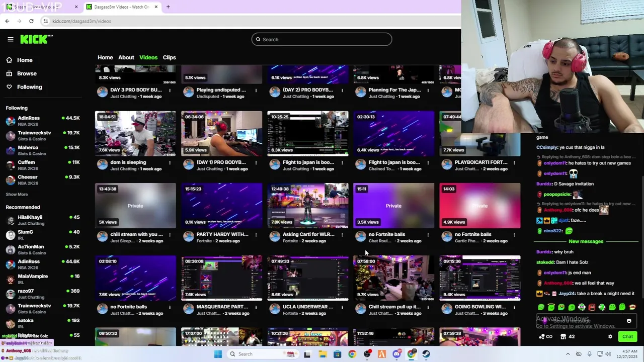Open options menu for 'Playing undisputed' video
Image resolution: width=644 pixels, height=362 pixels.
point(256,90)
